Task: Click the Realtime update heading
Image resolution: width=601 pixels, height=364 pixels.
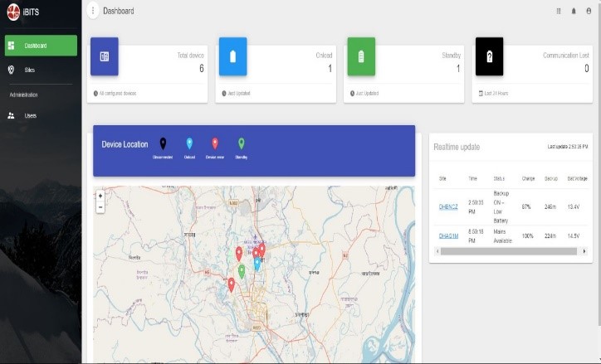Action: (457, 147)
